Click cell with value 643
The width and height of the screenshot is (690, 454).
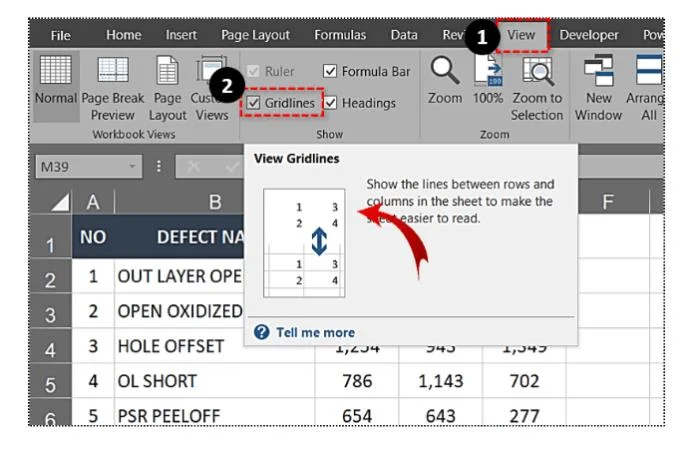coord(440,413)
